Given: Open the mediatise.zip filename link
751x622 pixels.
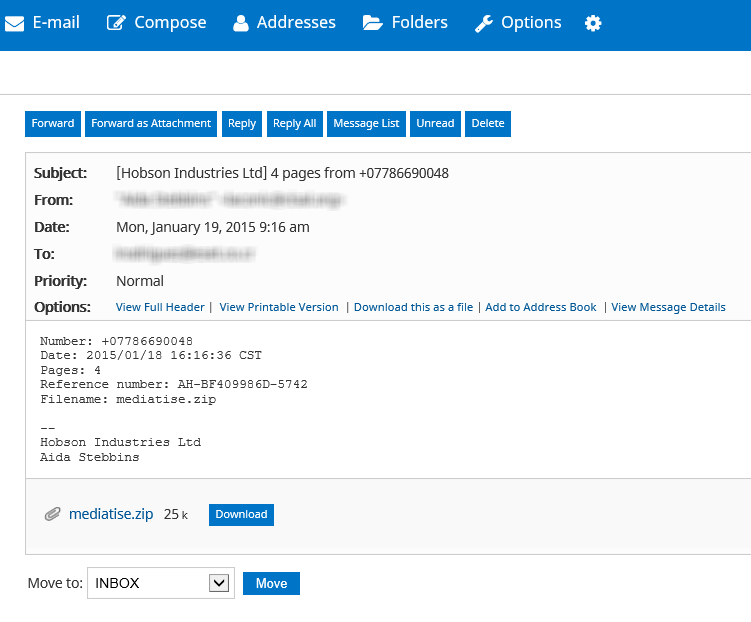Looking at the screenshot, I should 111,514.
